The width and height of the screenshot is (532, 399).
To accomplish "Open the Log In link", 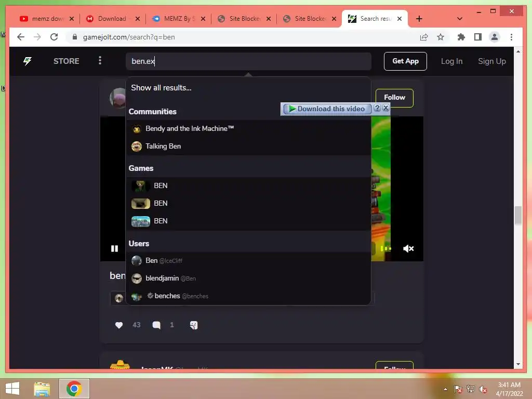I will (x=451, y=61).
